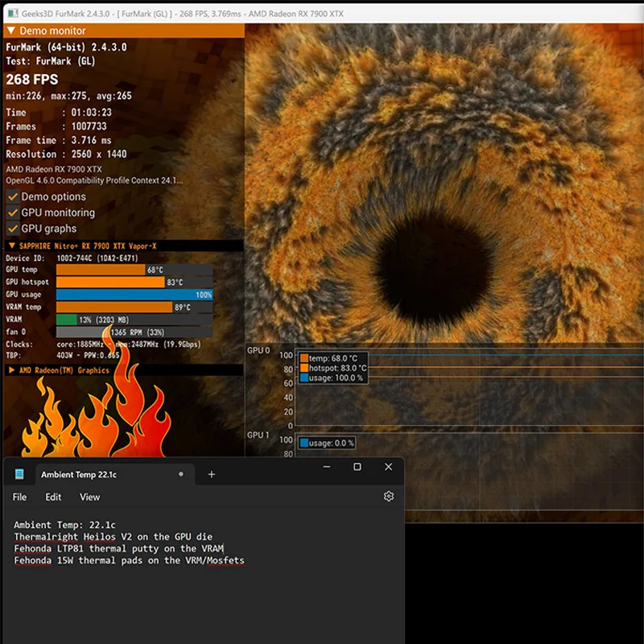Click the orange hotspot legend swatch in GPU 0 graph
The height and width of the screenshot is (644, 644).
tap(303, 368)
